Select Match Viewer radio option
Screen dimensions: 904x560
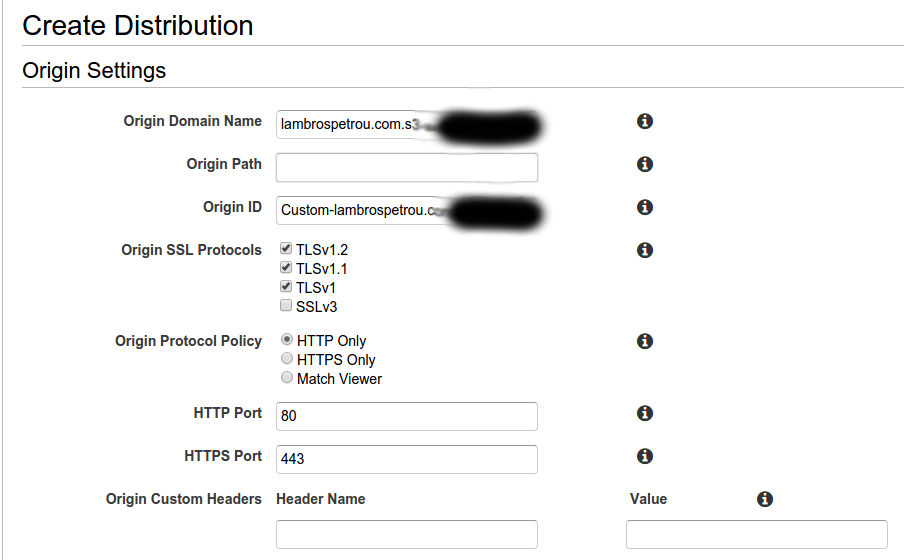[287, 378]
